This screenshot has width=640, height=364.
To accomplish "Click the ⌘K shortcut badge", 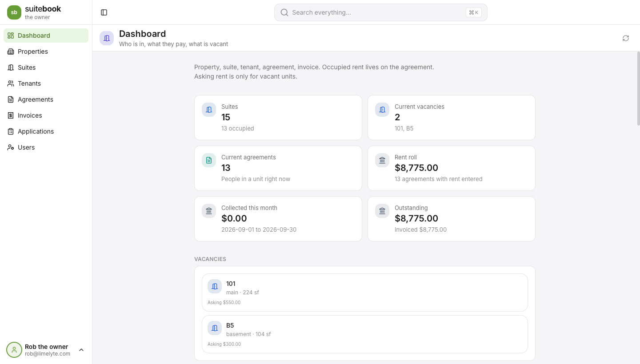I will (474, 12).
